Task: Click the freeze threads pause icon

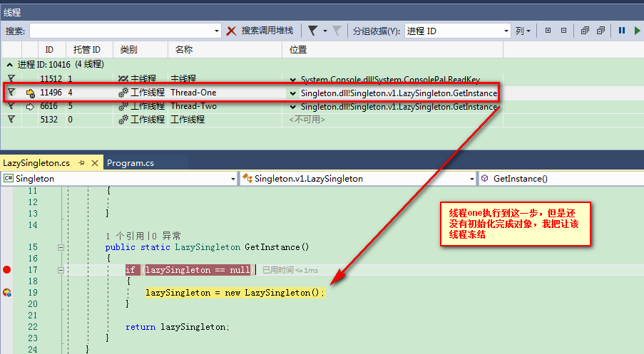Action: (x=622, y=31)
